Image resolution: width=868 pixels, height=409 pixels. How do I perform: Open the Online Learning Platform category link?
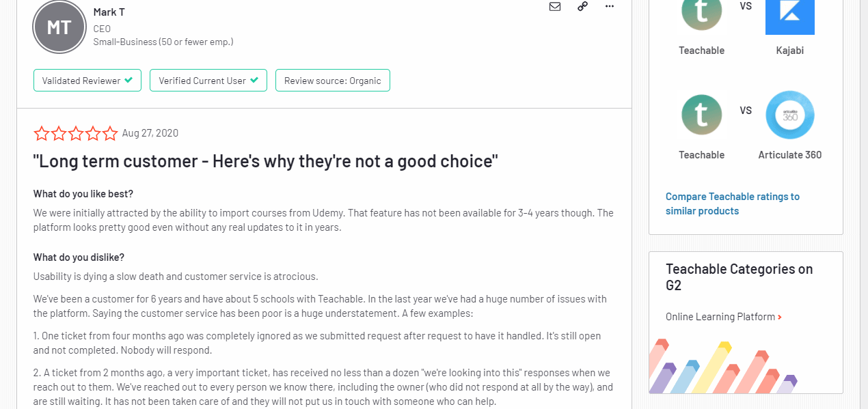[x=720, y=317]
